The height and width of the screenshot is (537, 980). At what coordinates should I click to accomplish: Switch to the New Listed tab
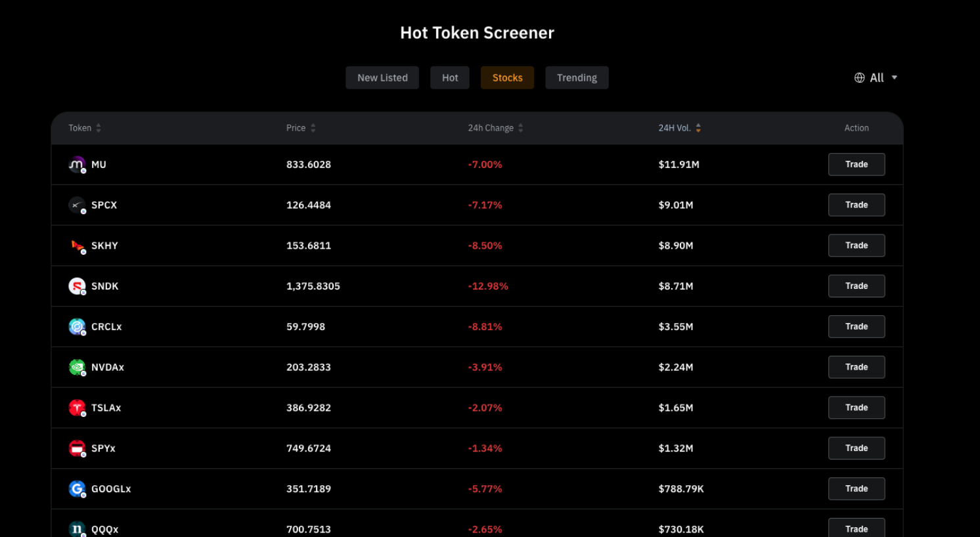click(382, 77)
